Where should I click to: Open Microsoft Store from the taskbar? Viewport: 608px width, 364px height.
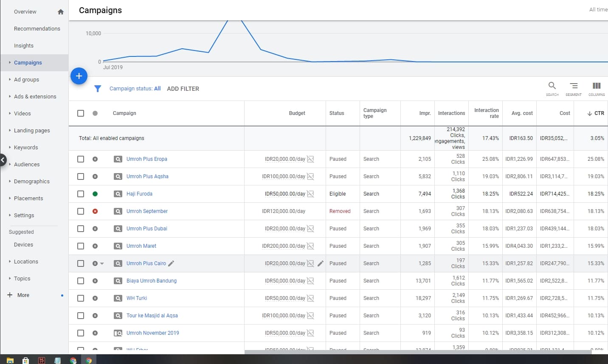pos(25,360)
